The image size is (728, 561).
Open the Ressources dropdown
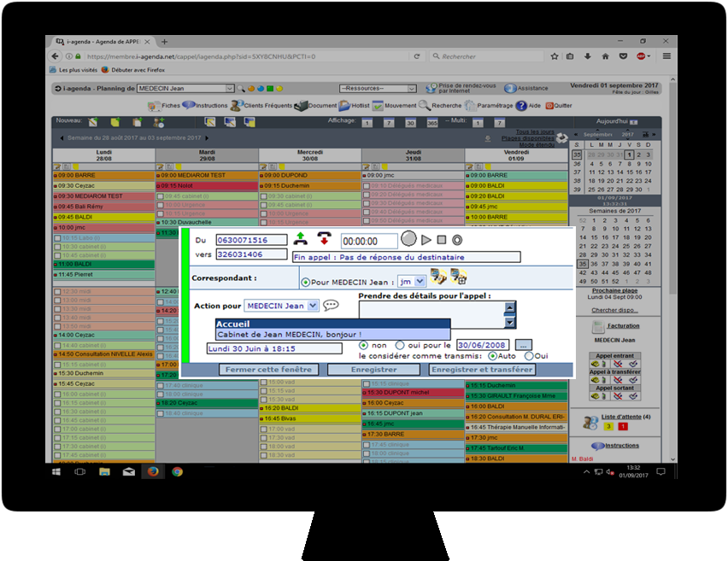[x=378, y=88]
